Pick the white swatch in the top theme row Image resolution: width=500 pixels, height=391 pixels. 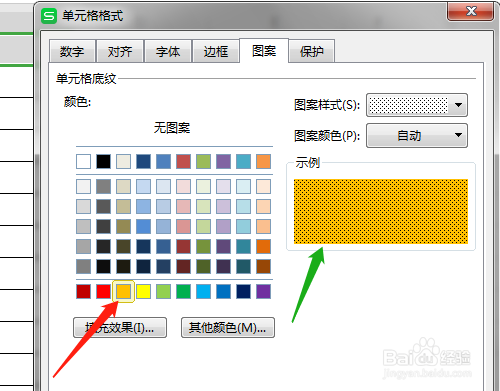coord(83,161)
